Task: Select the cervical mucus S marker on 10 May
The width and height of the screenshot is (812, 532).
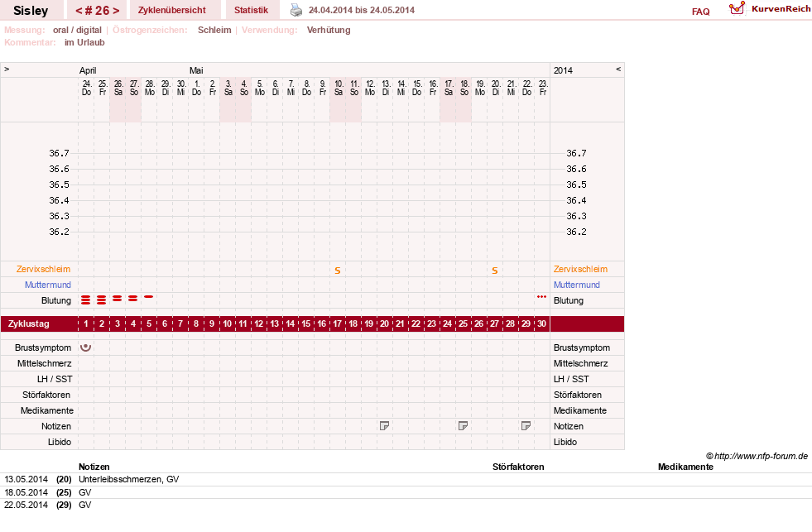Action: coord(338,271)
